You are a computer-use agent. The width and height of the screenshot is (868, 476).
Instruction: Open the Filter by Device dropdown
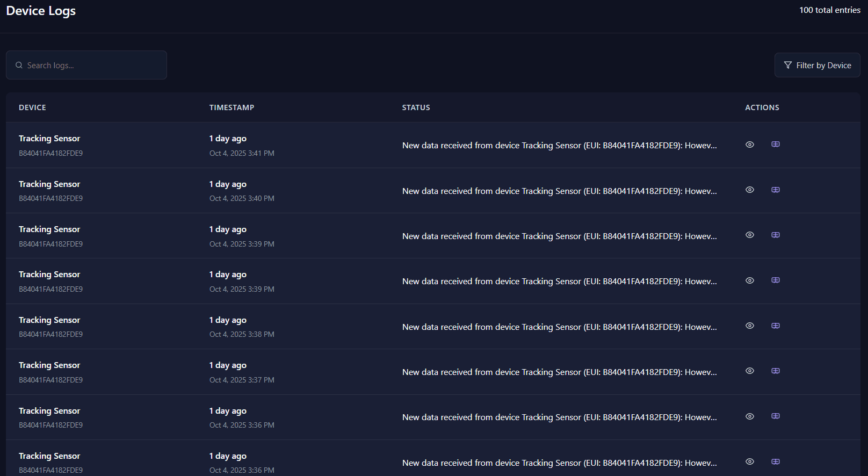pyautogui.click(x=817, y=65)
